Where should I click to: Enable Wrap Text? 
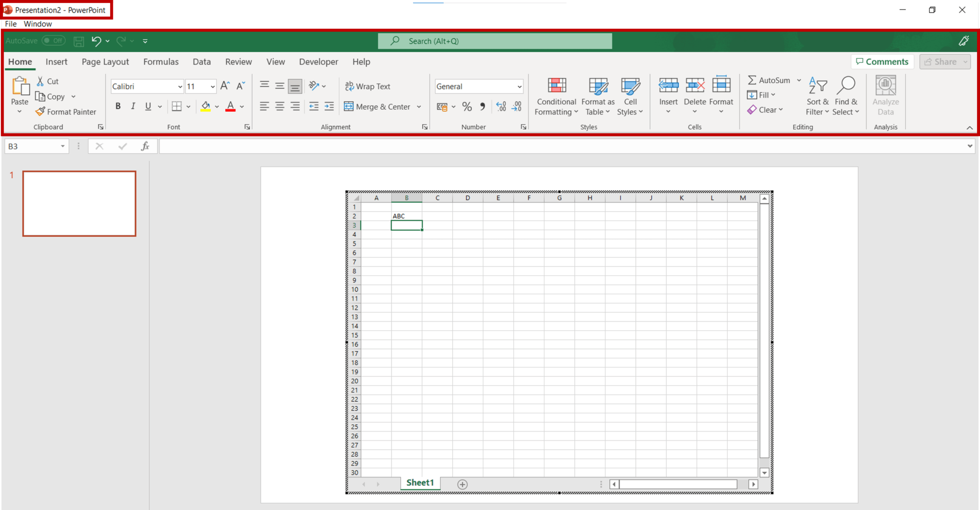367,86
